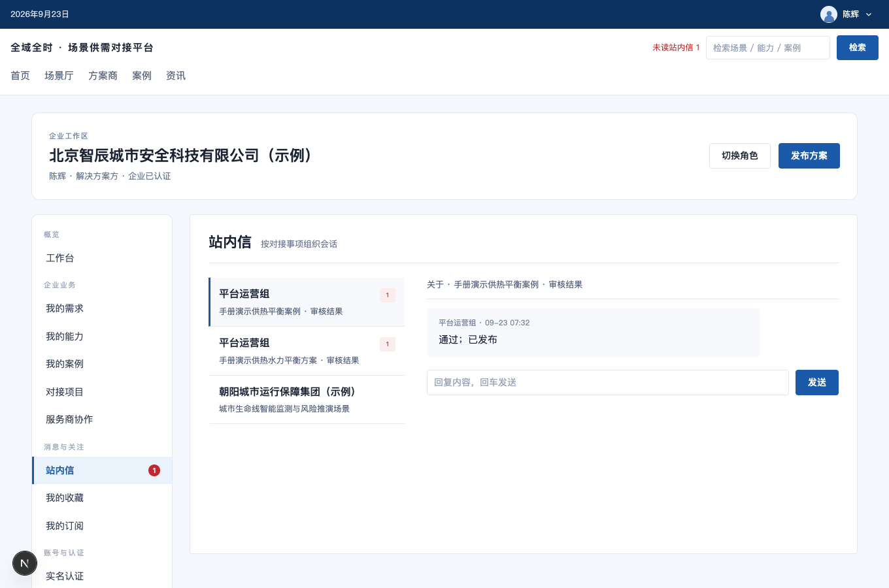Select 站内信 in the sidebar
Screen dimensions: 889x588
point(102,470)
